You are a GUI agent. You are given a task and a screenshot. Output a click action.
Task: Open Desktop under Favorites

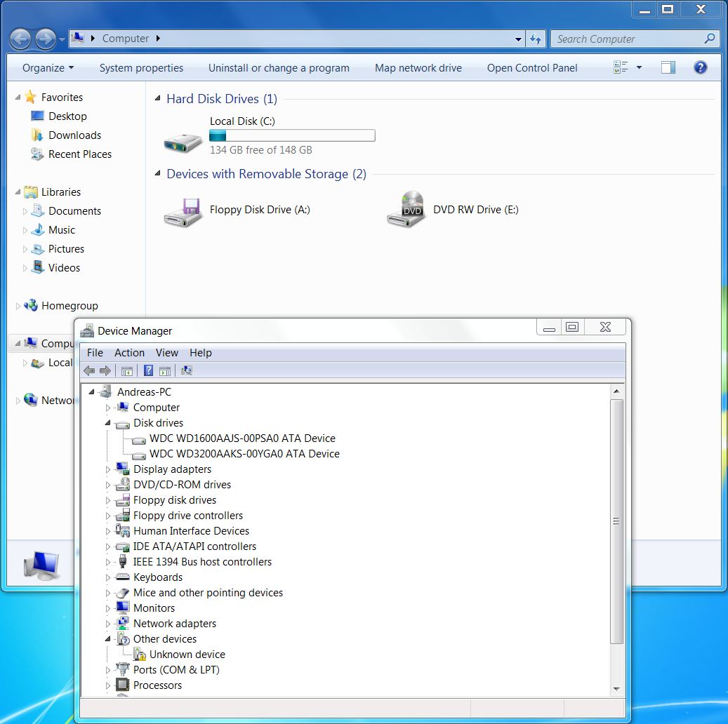(x=67, y=116)
